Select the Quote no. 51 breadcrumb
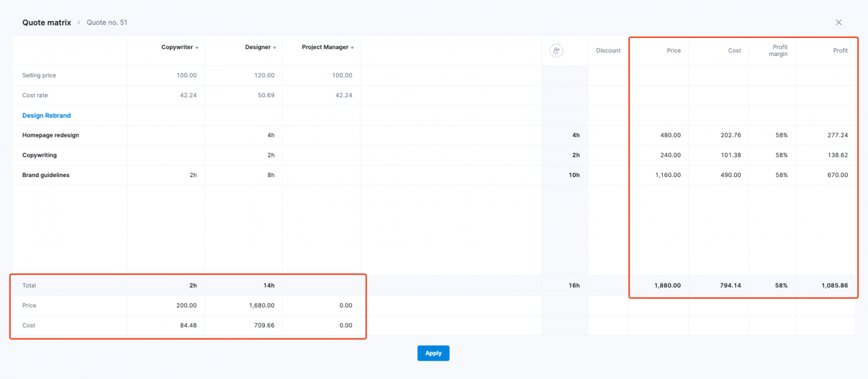Screen dimensions: 868x379 (107, 22)
